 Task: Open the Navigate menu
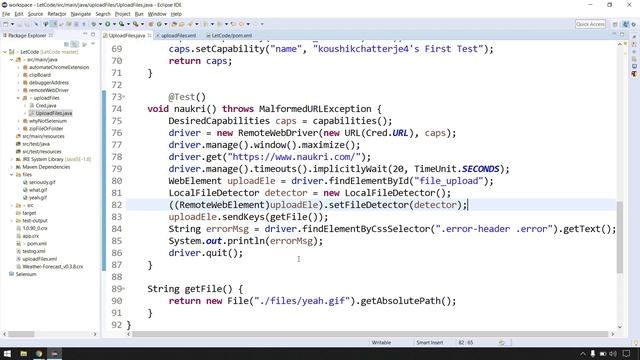pyautogui.click(x=81, y=14)
